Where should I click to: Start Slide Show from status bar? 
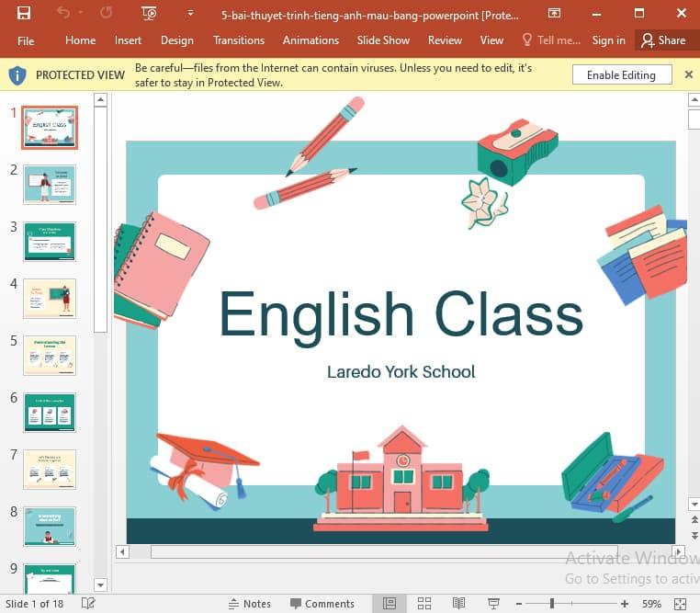tap(493, 604)
